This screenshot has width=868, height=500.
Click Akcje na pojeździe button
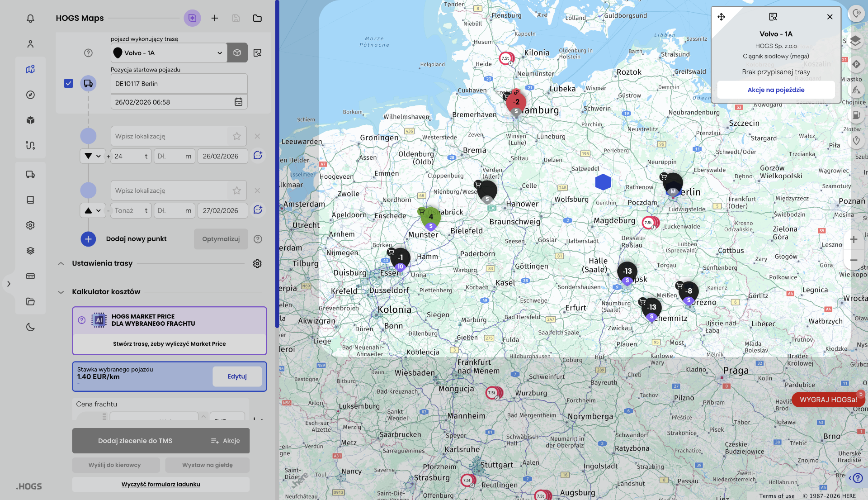[x=776, y=90]
